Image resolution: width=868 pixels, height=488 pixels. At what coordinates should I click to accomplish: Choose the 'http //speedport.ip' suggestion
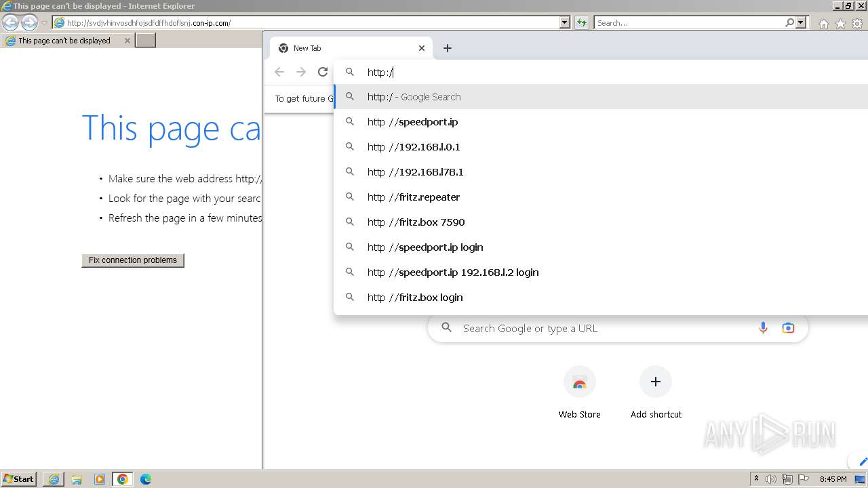pos(601,122)
